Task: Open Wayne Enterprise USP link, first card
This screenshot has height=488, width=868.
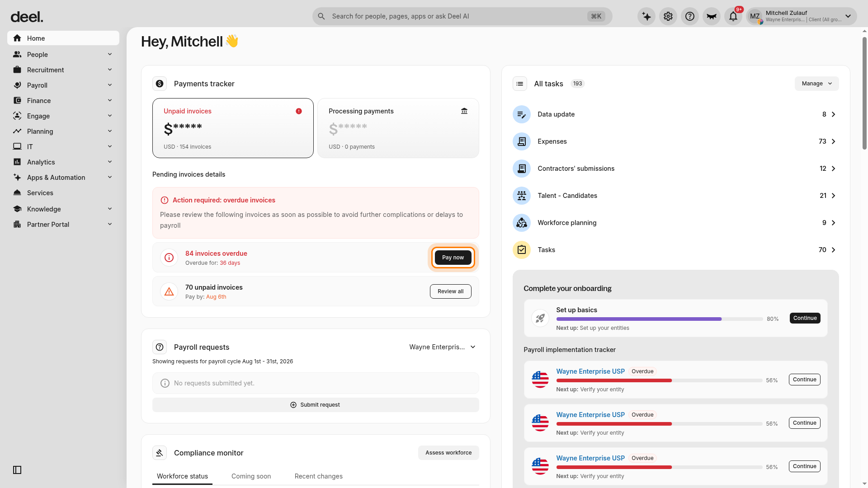Action: coord(590,371)
